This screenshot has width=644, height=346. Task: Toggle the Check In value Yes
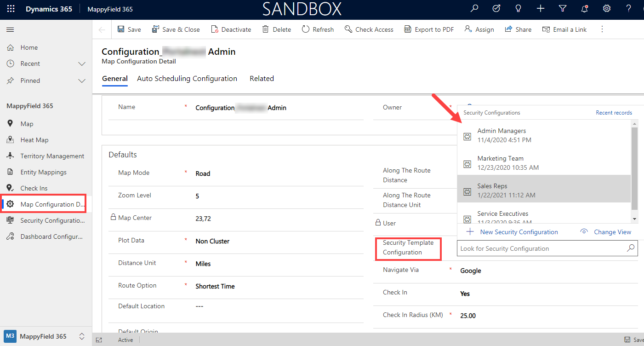(x=465, y=294)
